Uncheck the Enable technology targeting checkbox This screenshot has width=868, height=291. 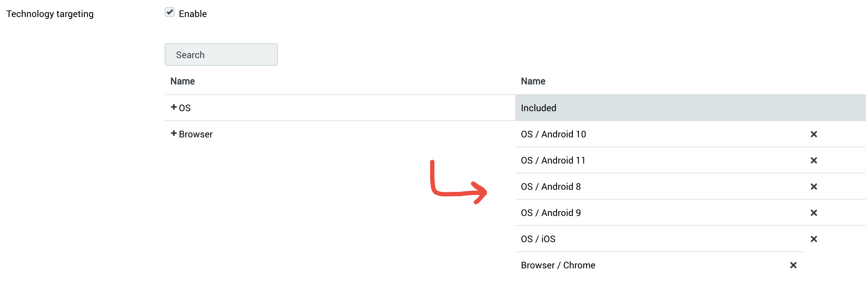click(170, 12)
